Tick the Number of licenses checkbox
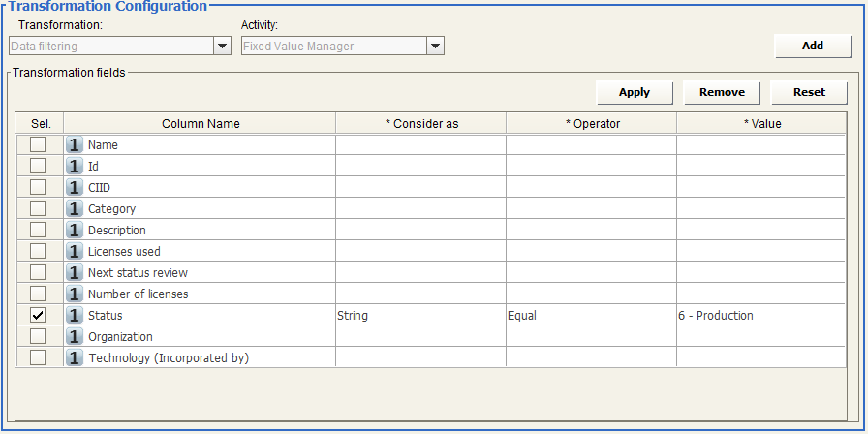Screen dimensions: 868x434 pyautogui.click(x=38, y=294)
